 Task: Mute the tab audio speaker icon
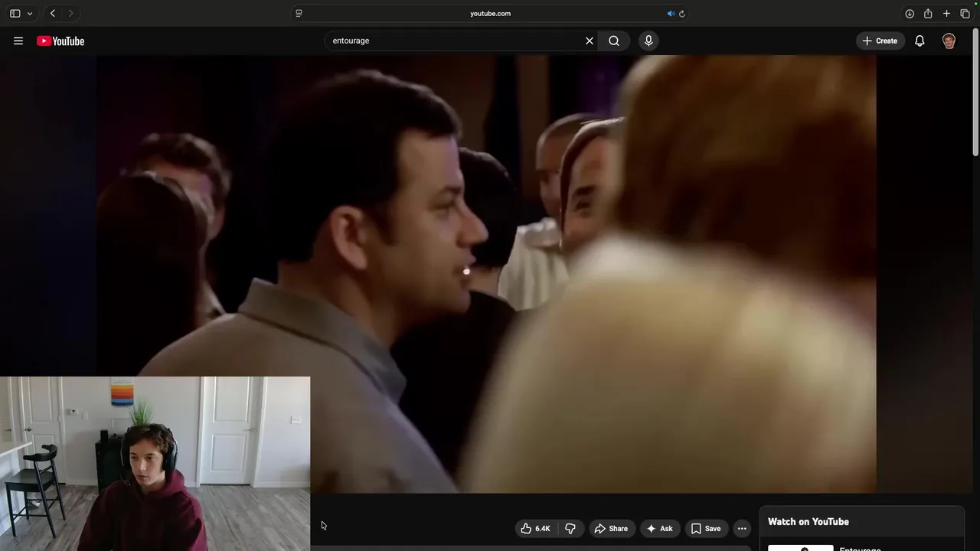[671, 13]
